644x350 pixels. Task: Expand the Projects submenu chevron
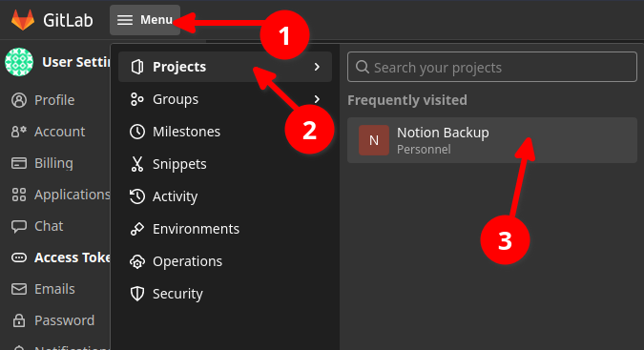click(317, 67)
